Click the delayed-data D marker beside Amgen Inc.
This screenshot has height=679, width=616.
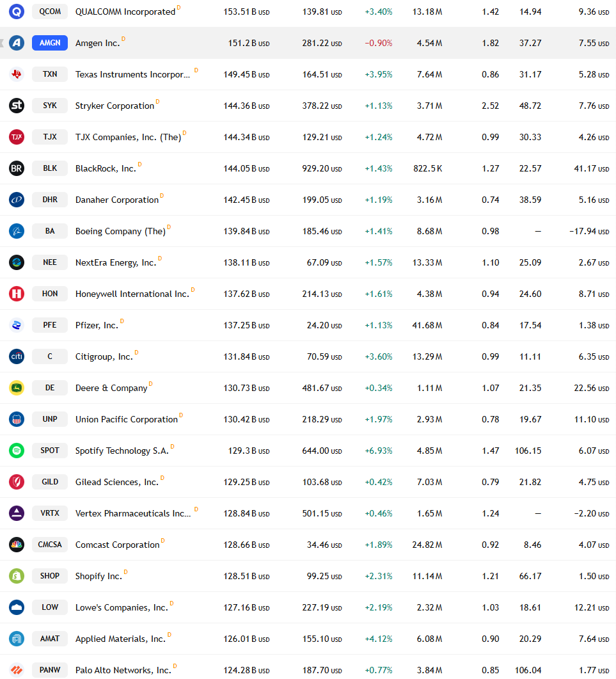(123, 39)
